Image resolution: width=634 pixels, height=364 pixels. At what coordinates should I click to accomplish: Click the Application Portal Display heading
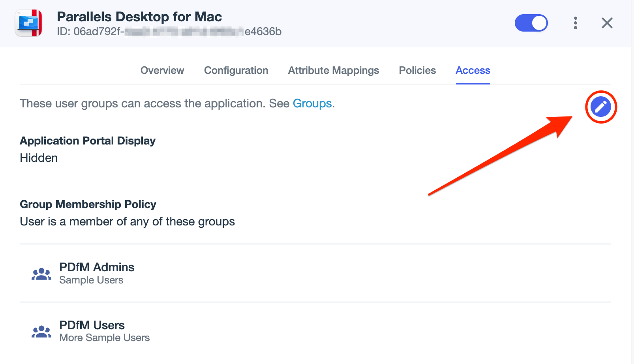point(88,141)
